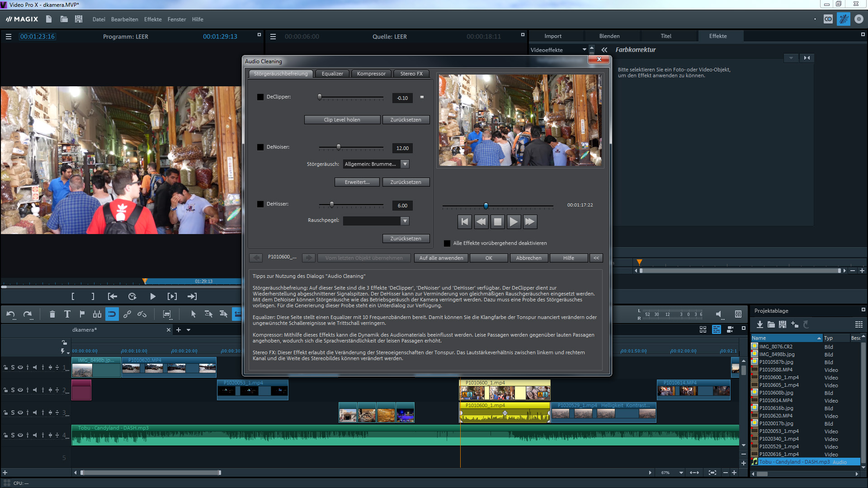Open the title editor T icon
The image size is (868, 488).
click(67, 314)
